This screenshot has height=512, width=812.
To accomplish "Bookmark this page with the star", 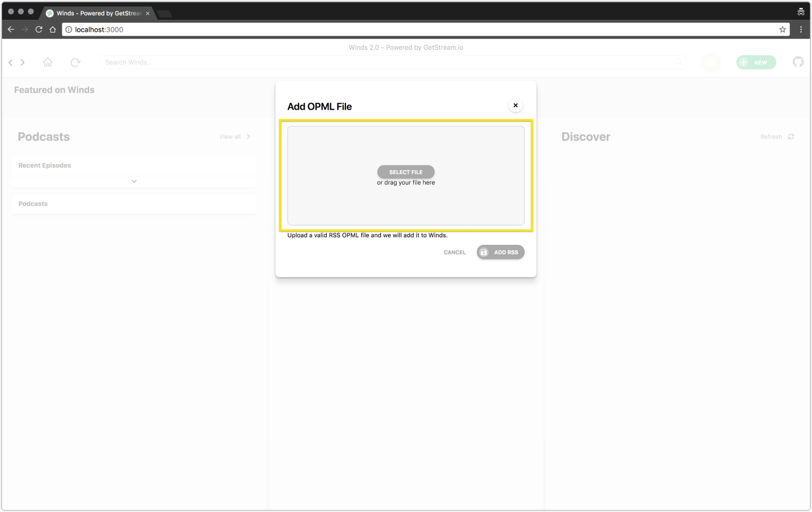I will pos(783,29).
